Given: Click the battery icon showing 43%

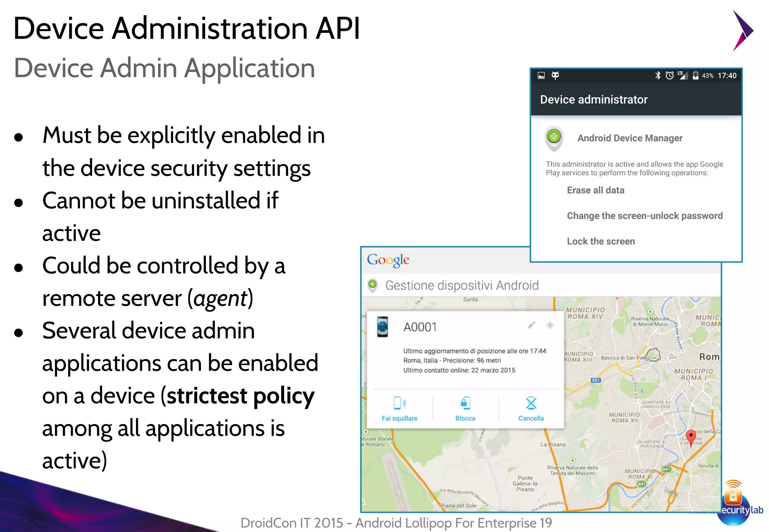Looking at the screenshot, I should (695, 75).
